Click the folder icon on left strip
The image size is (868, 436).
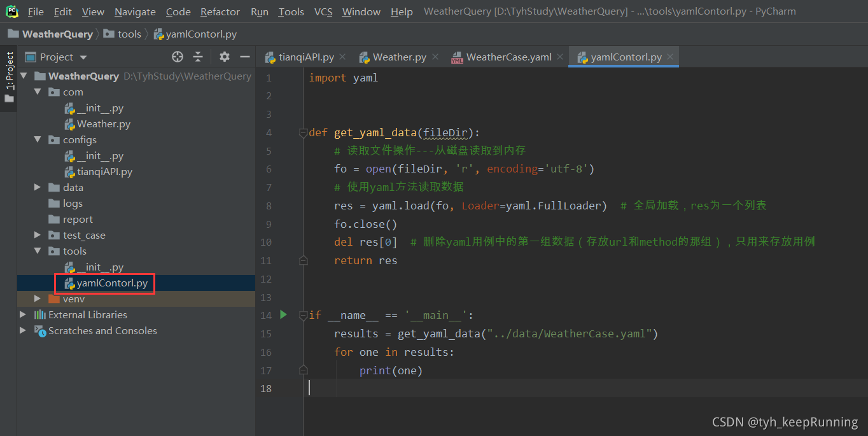9,99
